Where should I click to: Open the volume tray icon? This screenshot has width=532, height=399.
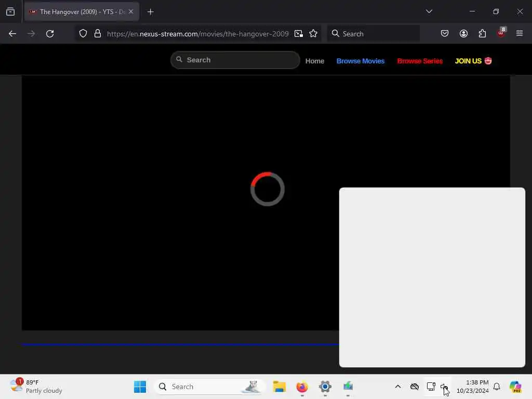pos(444,387)
